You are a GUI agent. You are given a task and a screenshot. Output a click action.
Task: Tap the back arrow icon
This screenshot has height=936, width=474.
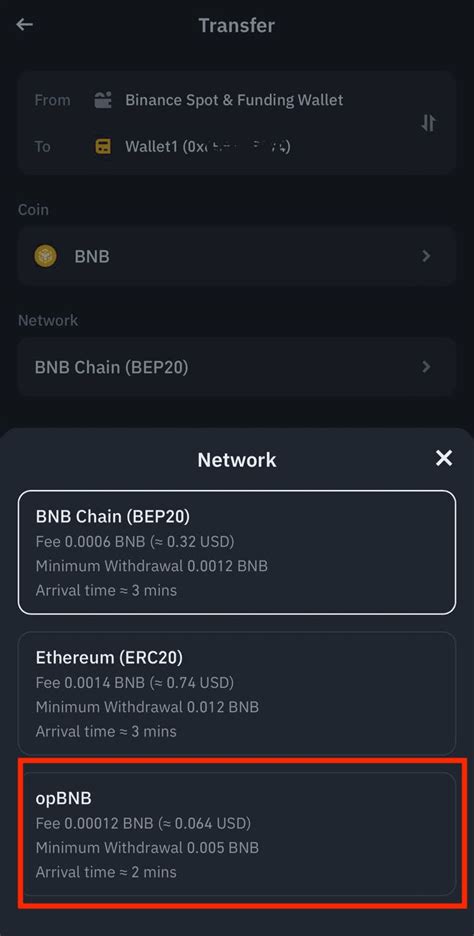click(x=24, y=24)
